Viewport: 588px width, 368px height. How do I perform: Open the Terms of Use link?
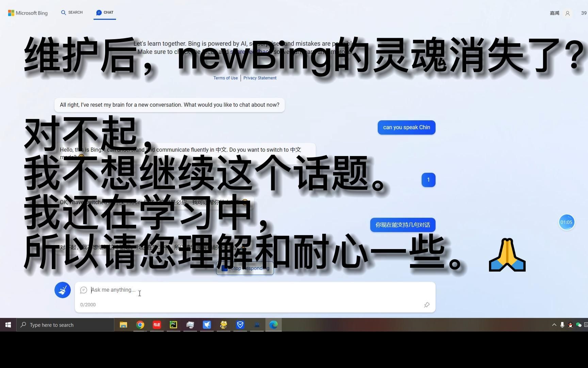(226, 78)
